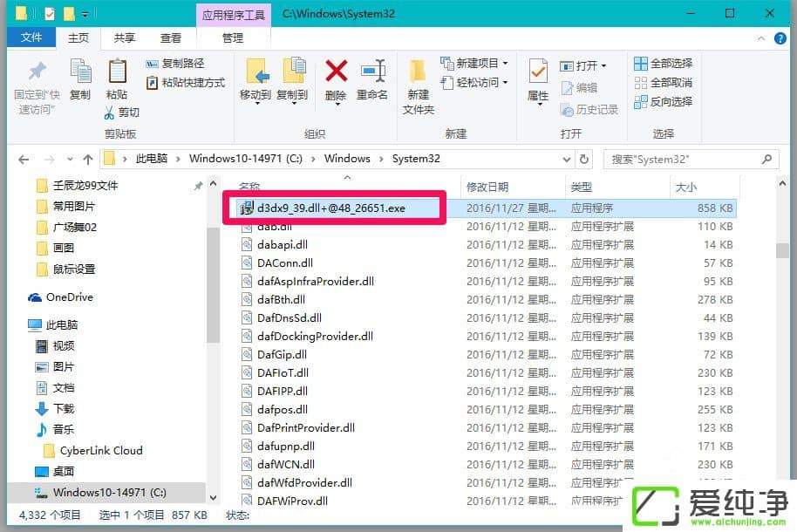
Task: Open the recent locations dropdown arrow
Action: coord(70,160)
